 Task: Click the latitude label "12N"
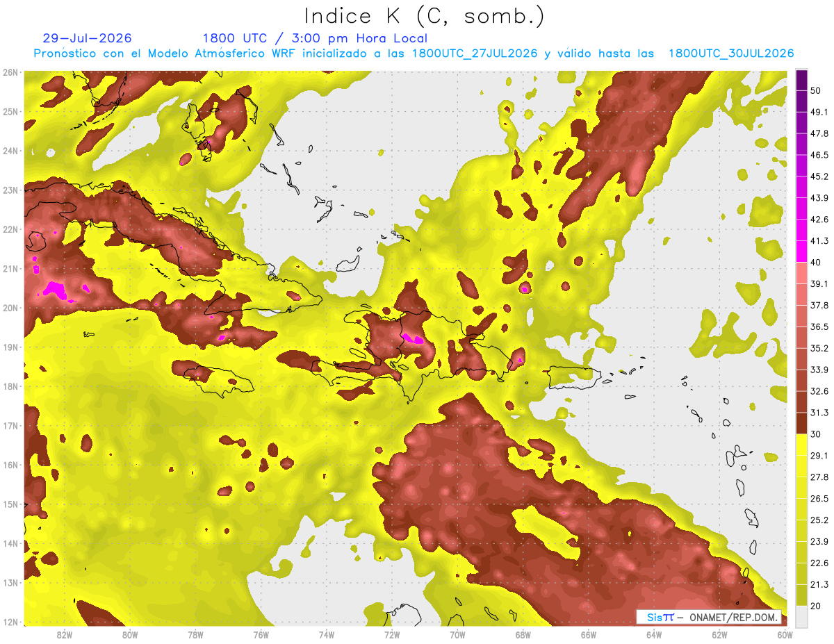click(10, 622)
